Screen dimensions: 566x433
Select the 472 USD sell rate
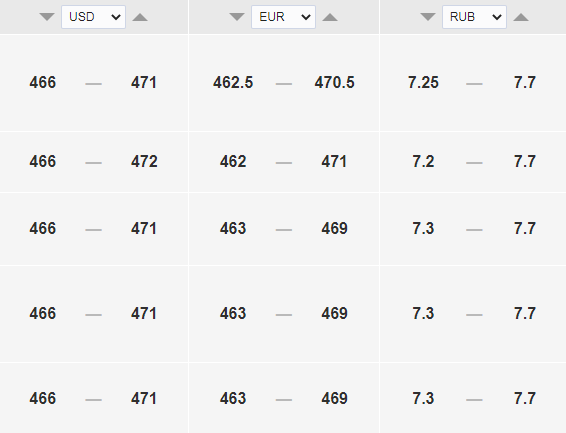(144, 161)
